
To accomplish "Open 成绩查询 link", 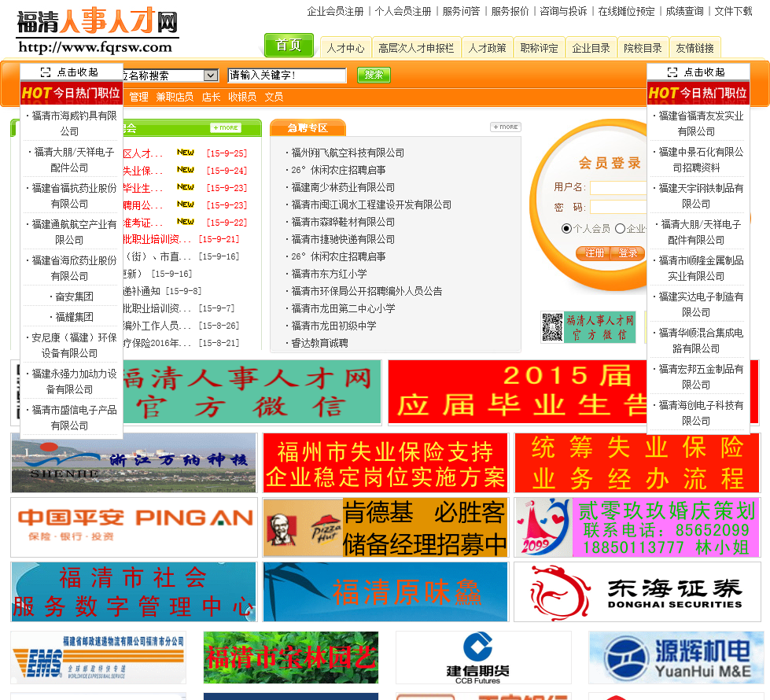I will point(684,11).
